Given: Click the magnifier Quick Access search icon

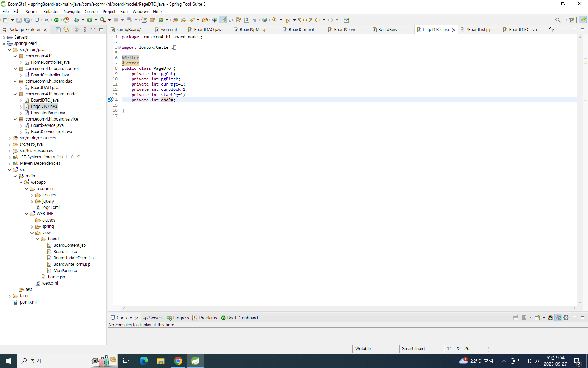Looking at the screenshot, I should (558, 20).
